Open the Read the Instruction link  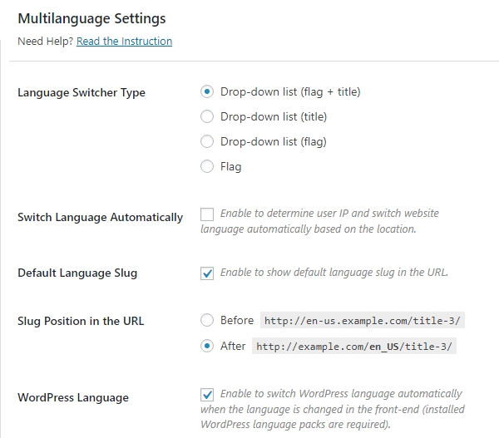[124, 41]
